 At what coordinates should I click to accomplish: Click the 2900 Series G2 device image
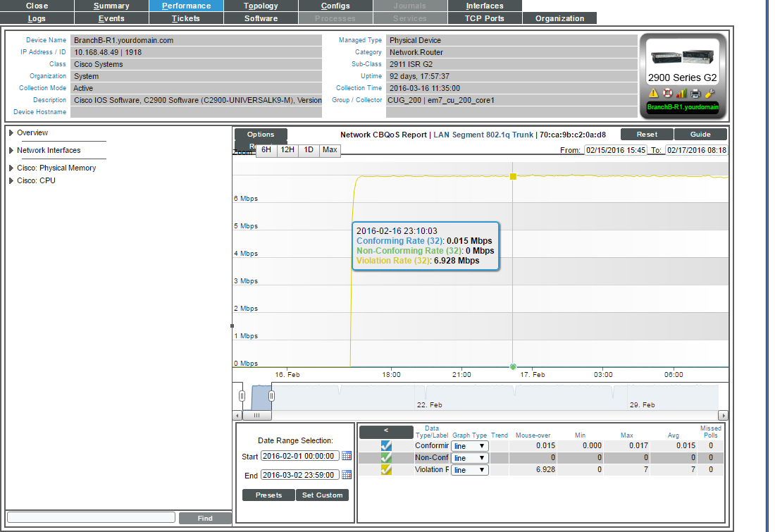[682, 57]
